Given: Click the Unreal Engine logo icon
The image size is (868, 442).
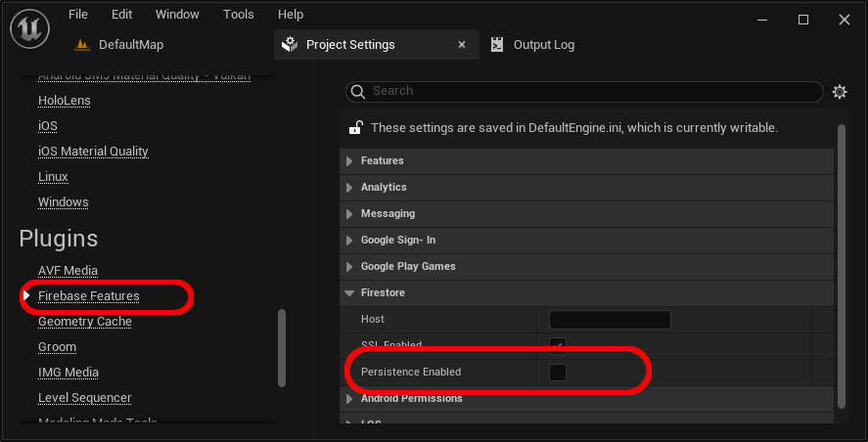Looking at the screenshot, I should (30, 28).
